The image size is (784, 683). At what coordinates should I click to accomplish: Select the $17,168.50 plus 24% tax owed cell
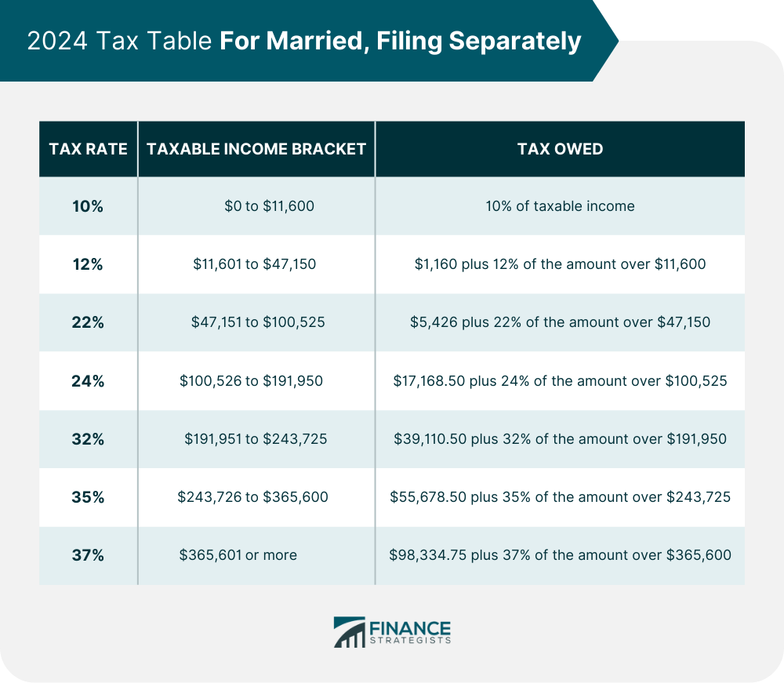[560, 381]
